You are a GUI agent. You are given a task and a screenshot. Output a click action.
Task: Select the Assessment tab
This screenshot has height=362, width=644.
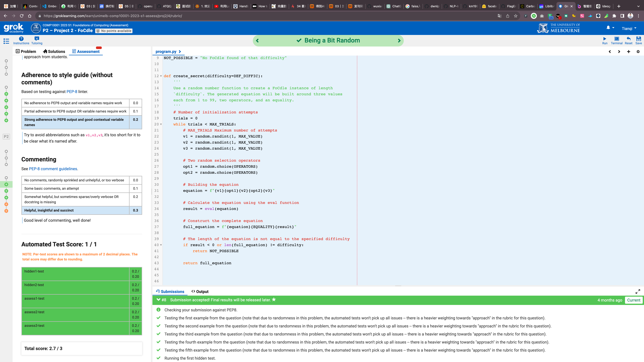[86, 51]
